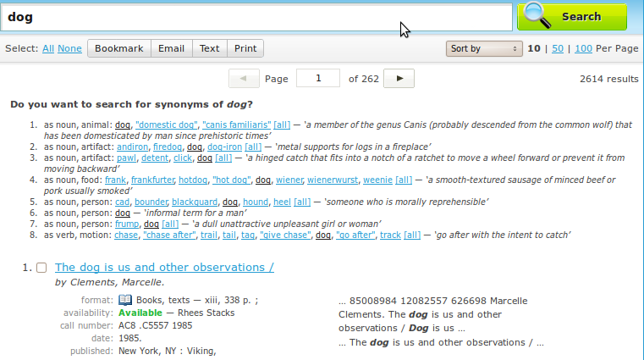Search synonym heel
The image size is (644, 360).
(282, 202)
